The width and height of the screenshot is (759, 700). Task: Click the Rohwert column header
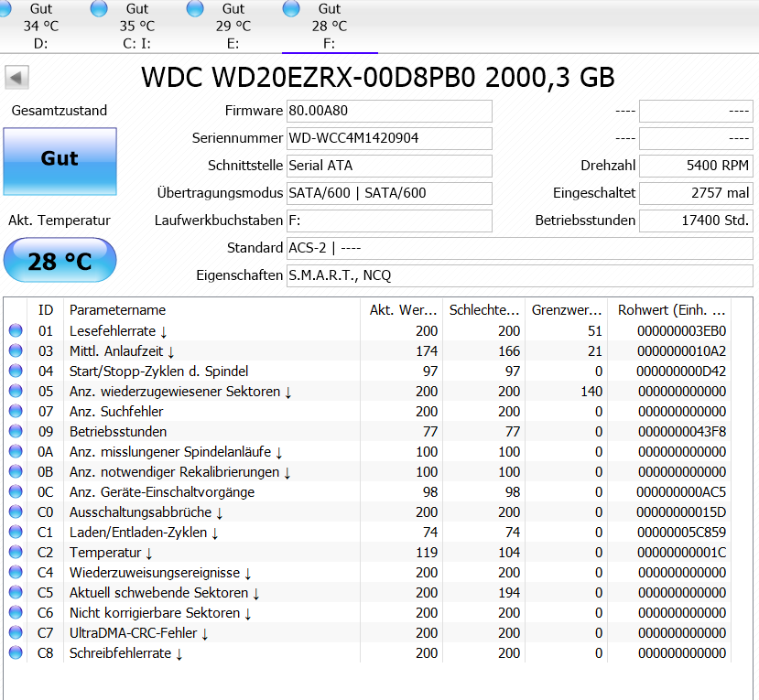[x=670, y=310]
